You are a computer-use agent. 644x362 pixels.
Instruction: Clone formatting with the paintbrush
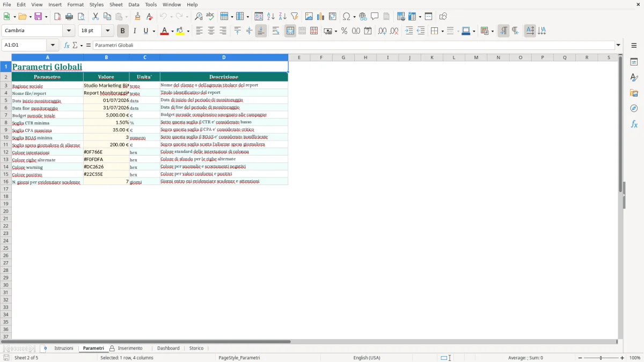tap(138, 17)
